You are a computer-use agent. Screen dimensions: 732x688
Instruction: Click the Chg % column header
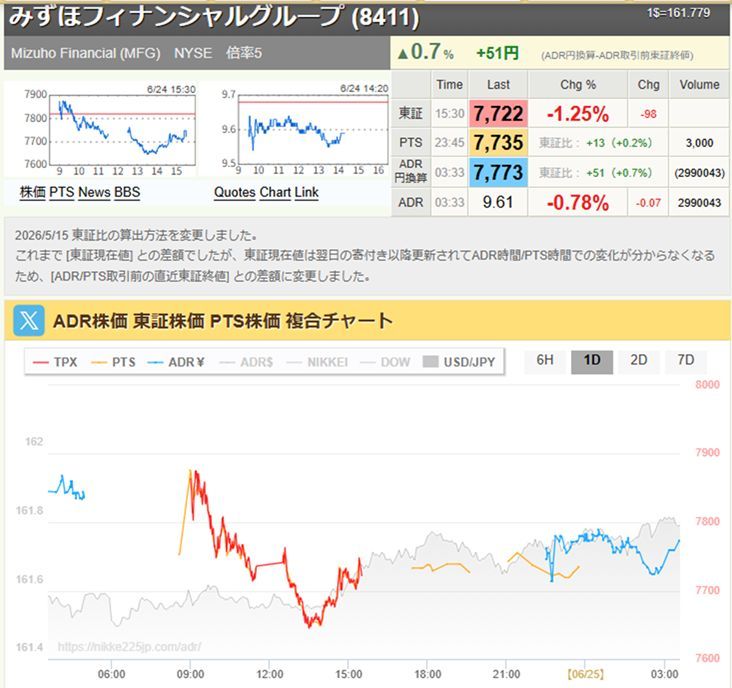pos(578,84)
